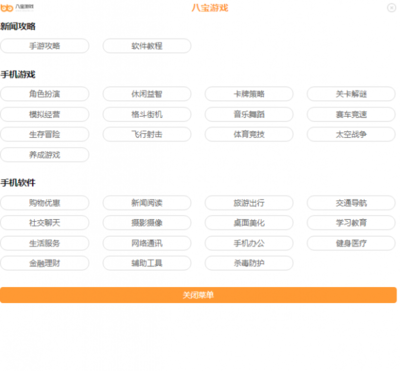The image size is (400, 371).
Task: Open the 新闻阅读 software category
Action: click(x=147, y=203)
